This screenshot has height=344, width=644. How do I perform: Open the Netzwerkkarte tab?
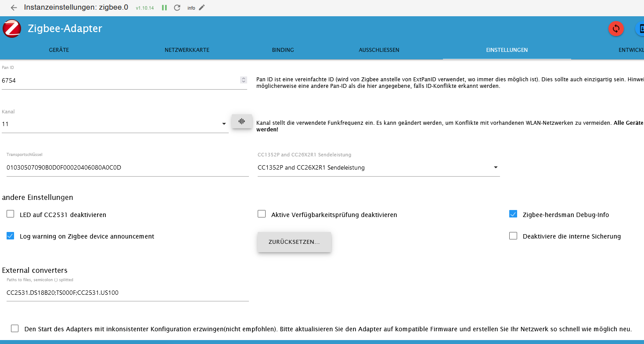click(x=187, y=50)
